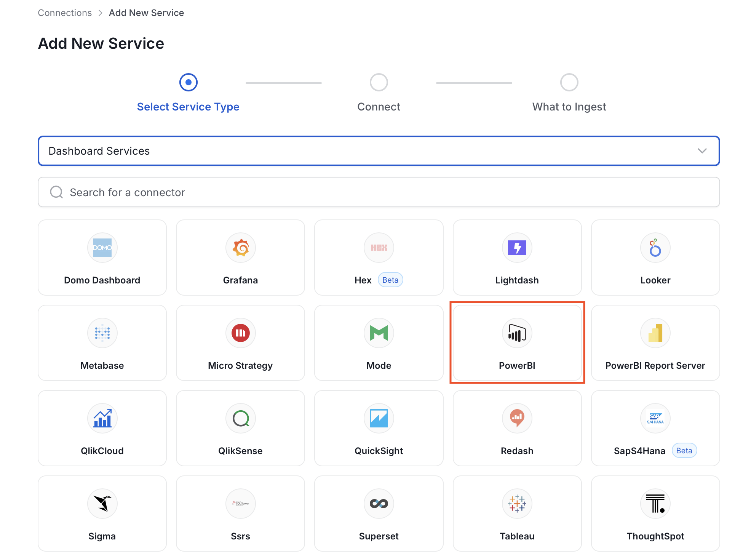This screenshot has height=560, width=751.
Task: Choose the Redash connector icon
Action: [x=517, y=418]
